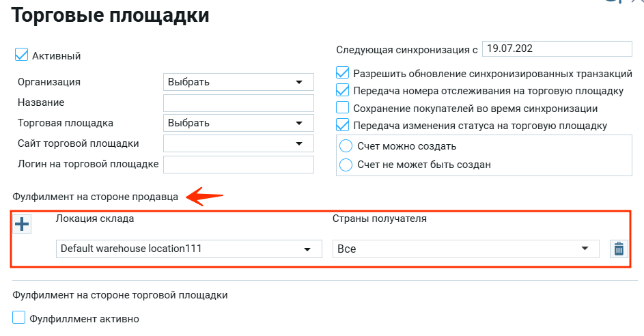Expand the Торговая площадка dropdown
The width and height of the screenshot is (644, 336).
pyautogui.click(x=238, y=123)
